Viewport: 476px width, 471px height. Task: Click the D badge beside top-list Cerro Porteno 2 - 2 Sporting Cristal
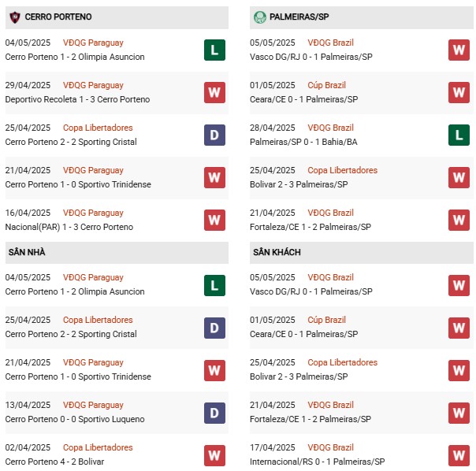pyautogui.click(x=214, y=135)
